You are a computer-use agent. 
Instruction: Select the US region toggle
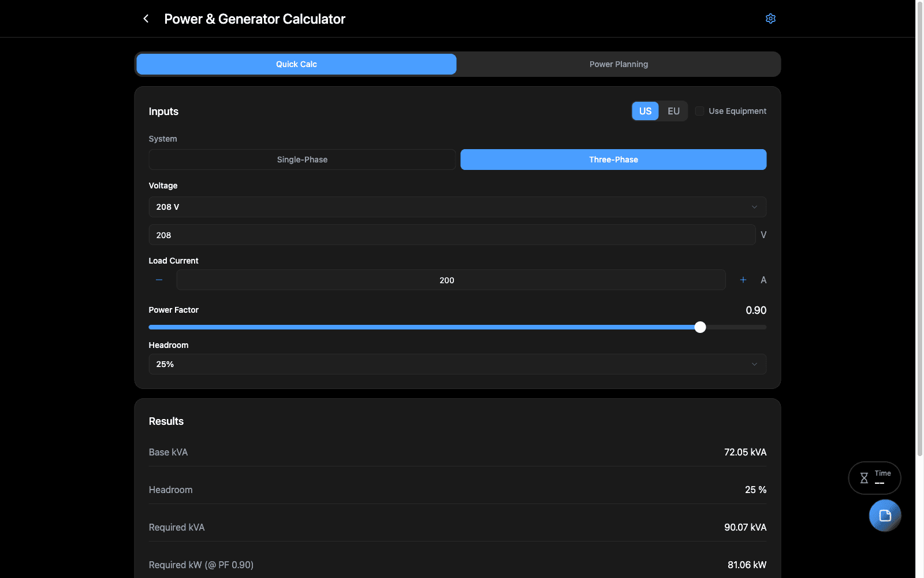point(645,111)
